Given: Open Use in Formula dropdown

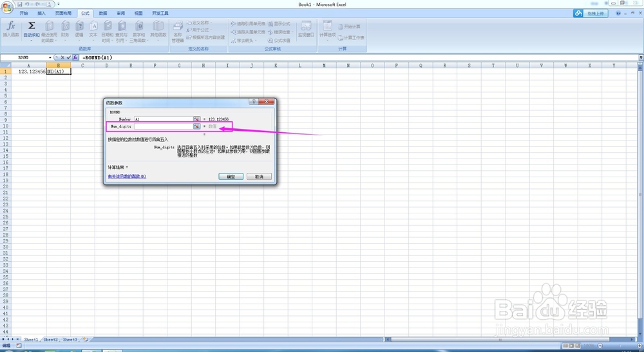Looking at the screenshot, I should coord(198,30).
